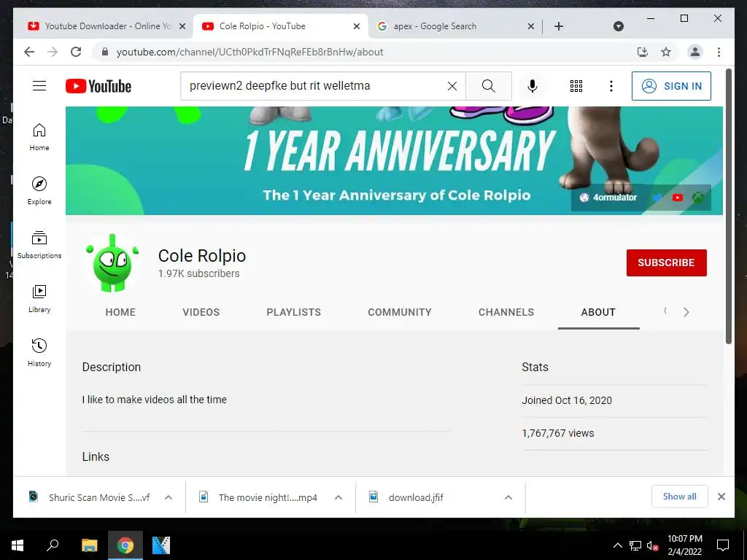This screenshot has height=560, width=747.
Task: Open YouTube settings three-dot menu
Action: click(x=611, y=86)
